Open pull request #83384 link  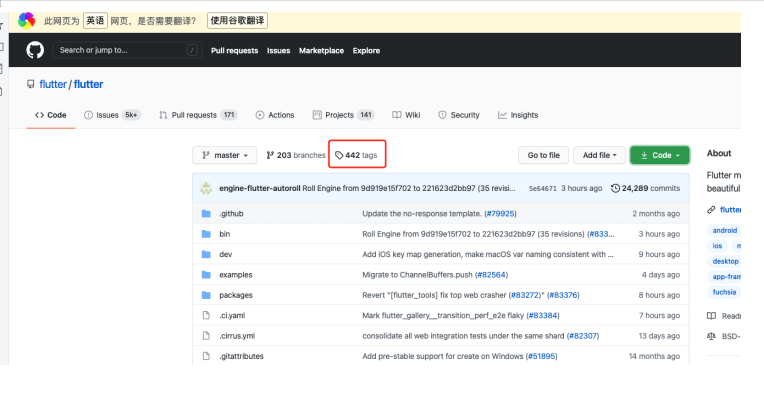click(x=543, y=315)
